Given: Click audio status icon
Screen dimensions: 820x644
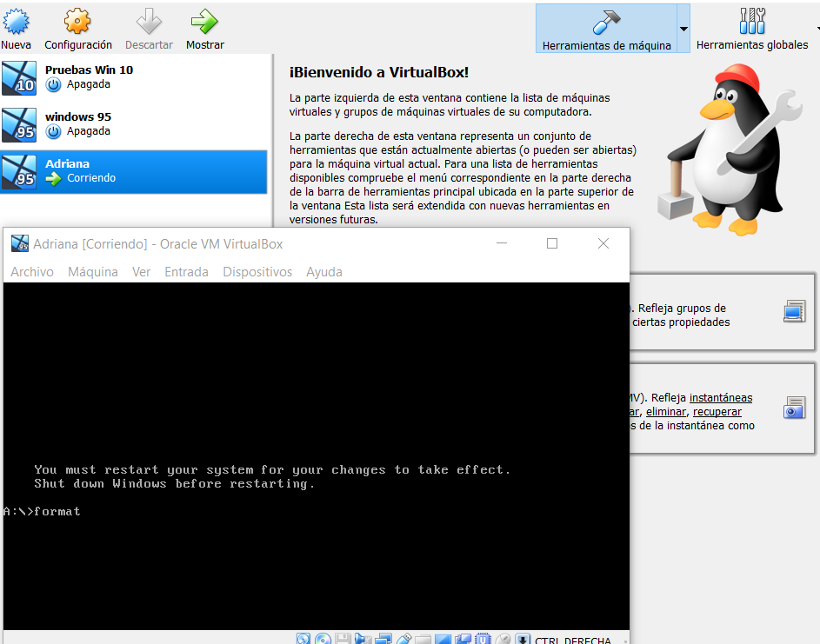Looking at the screenshot, I should tap(363, 638).
